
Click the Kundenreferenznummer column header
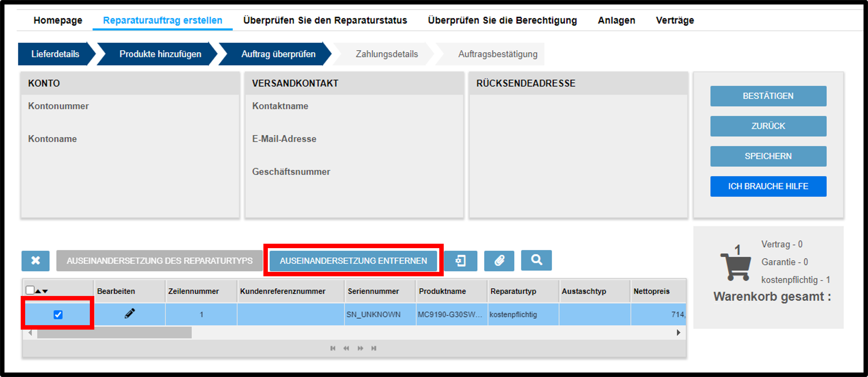pyautogui.click(x=291, y=291)
